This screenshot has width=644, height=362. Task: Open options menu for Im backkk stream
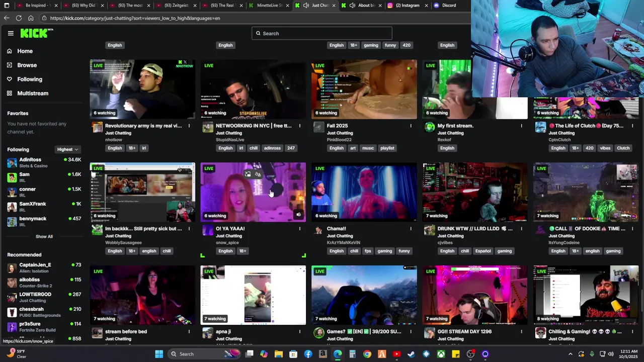(189, 229)
